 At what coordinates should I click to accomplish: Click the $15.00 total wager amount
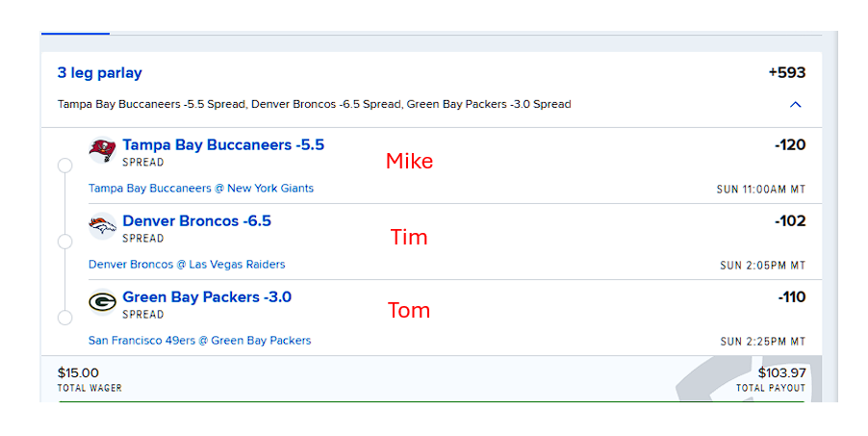78,372
